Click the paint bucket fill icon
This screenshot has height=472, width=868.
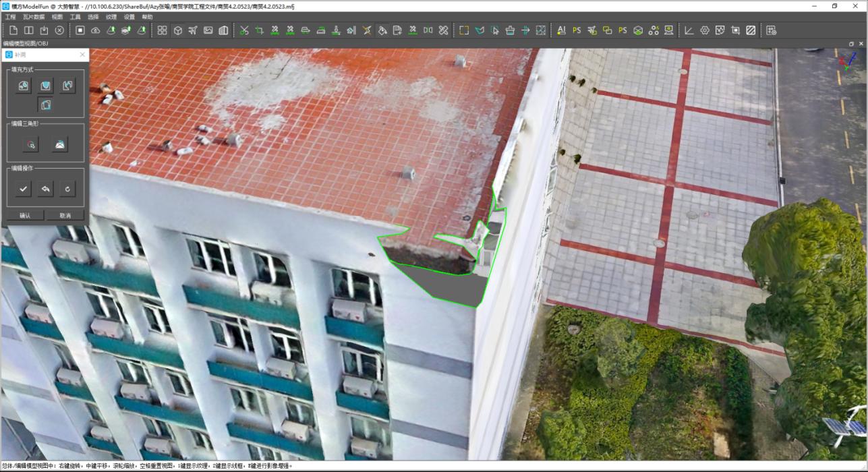(x=382, y=30)
